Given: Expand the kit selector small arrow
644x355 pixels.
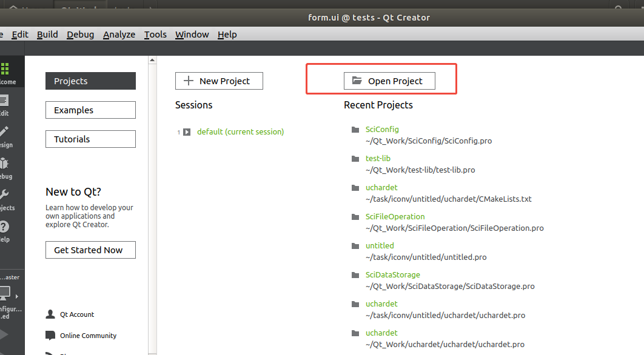Looking at the screenshot, I should [x=17, y=296].
